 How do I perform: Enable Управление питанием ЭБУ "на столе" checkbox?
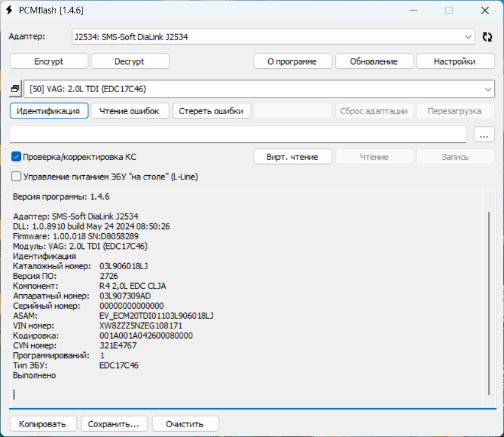tap(16, 176)
